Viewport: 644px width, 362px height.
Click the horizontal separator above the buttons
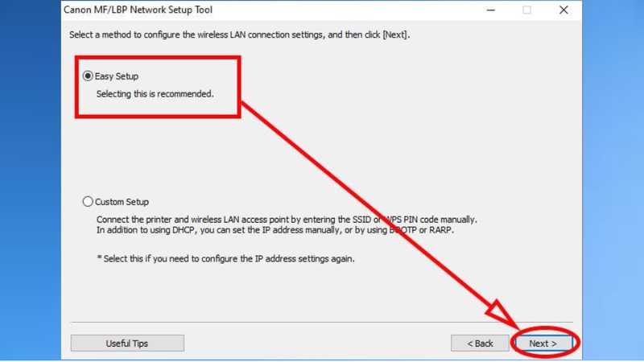click(321, 323)
